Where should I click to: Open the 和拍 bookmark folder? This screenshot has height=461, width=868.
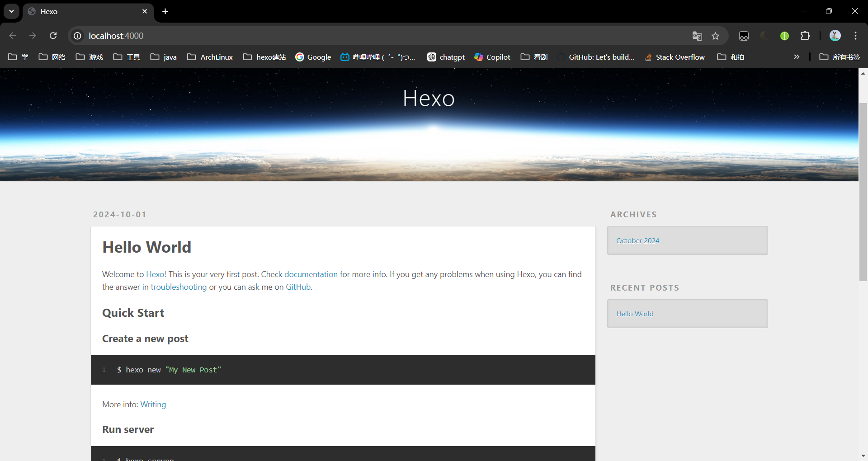(x=731, y=57)
